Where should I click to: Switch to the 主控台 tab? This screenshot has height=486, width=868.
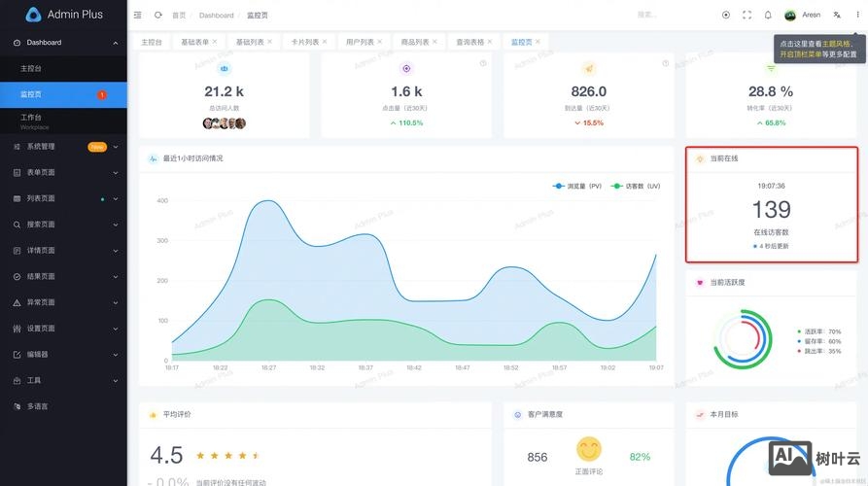tap(152, 42)
